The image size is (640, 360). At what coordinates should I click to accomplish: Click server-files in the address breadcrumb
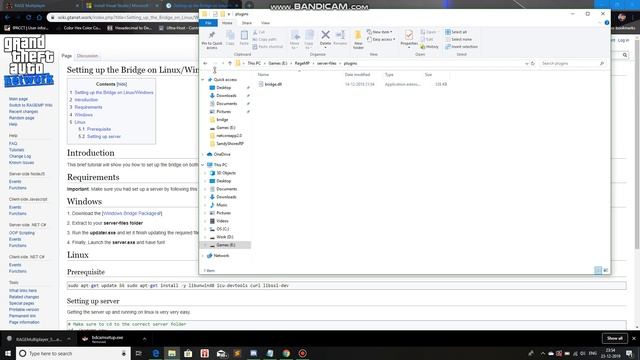click(327, 63)
